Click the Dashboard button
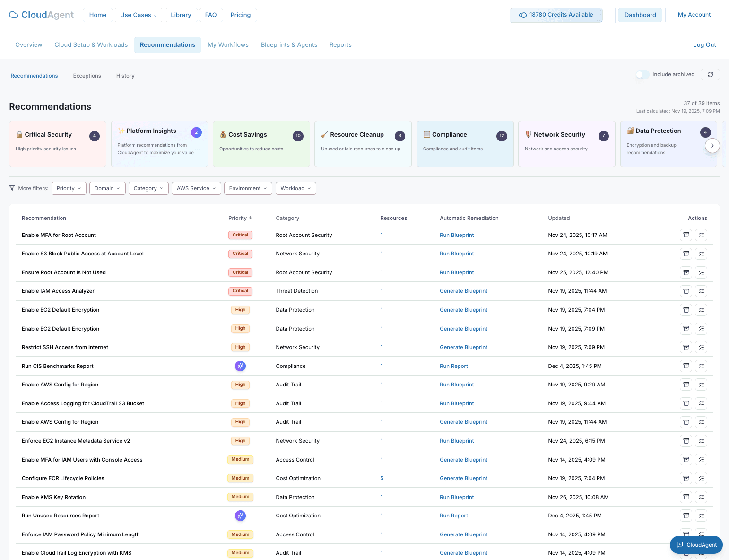 640,15
